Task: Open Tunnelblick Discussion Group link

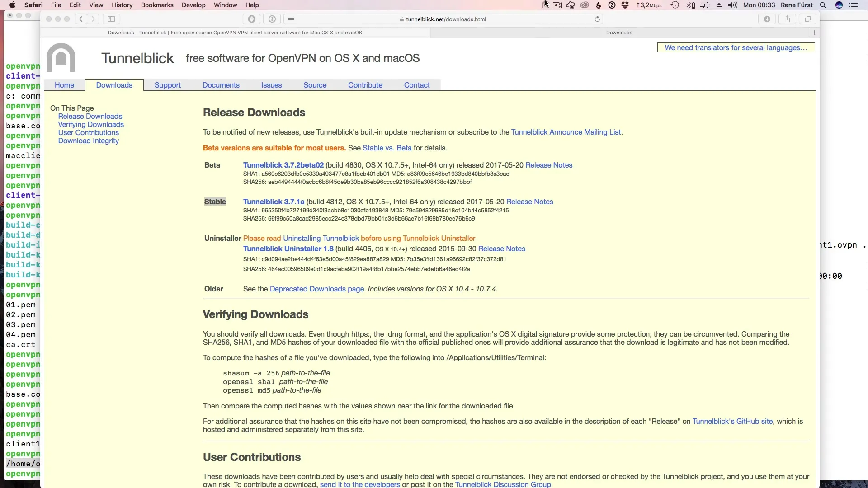Action: click(x=503, y=484)
